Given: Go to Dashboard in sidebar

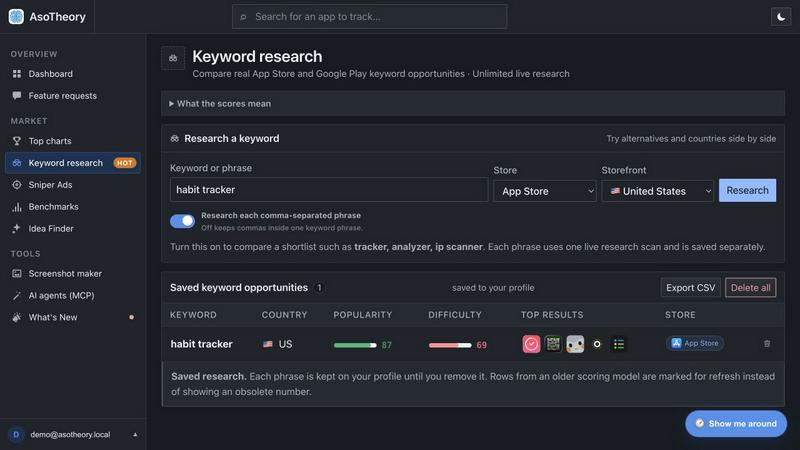Looking at the screenshot, I should point(73,74).
